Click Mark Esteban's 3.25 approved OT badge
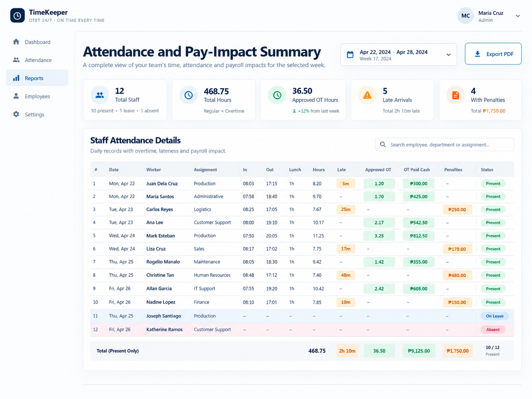The height and width of the screenshot is (399, 532). point(379,236)
